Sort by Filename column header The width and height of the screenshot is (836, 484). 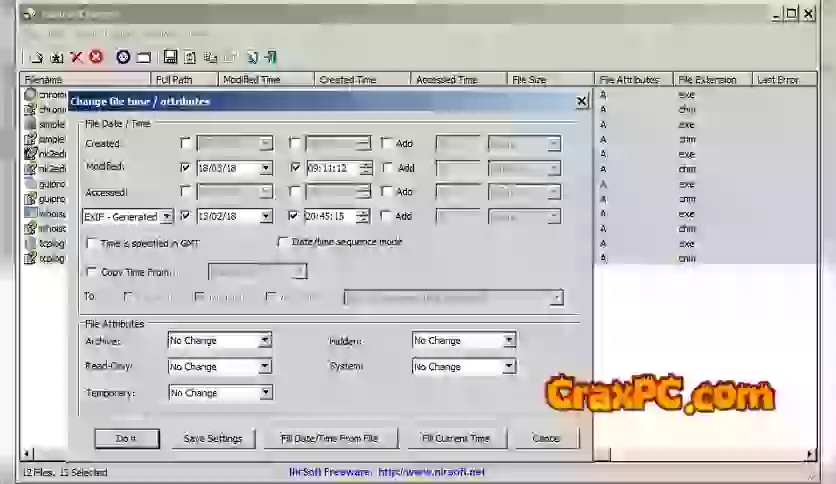point(85,79)
